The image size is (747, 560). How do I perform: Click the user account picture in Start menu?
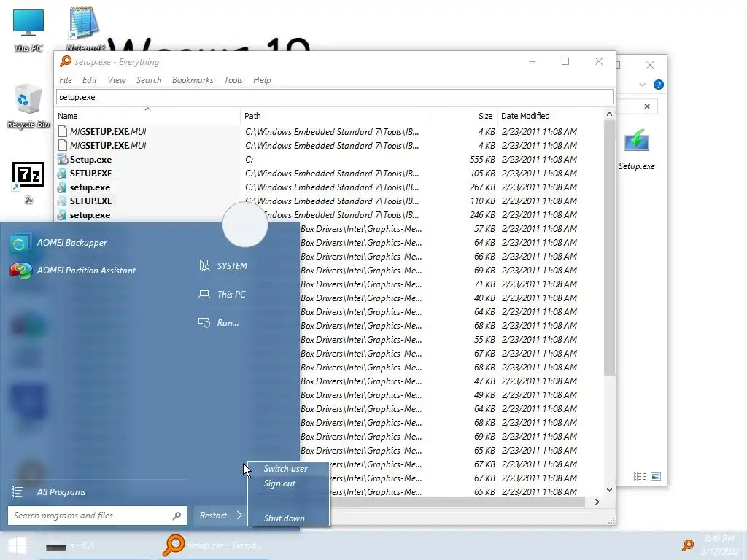point(245,225)
